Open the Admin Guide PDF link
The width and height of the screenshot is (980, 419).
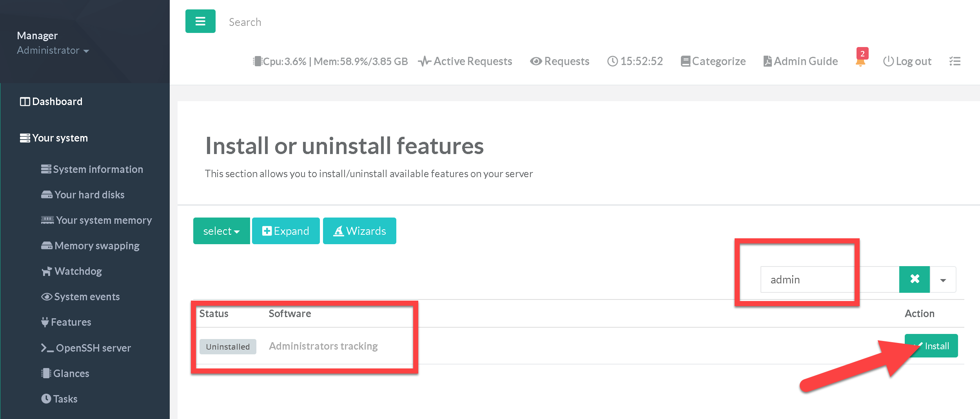point(800,61)
